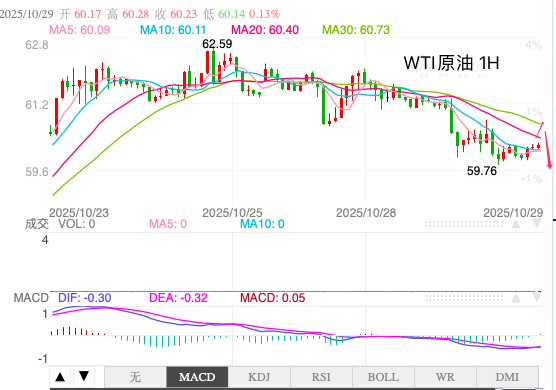The height and width of the screenshot is (390, 556).
Task: Click the 开 60.17 opening price in header
Action: pyautogui.click(x=80, y=14)
